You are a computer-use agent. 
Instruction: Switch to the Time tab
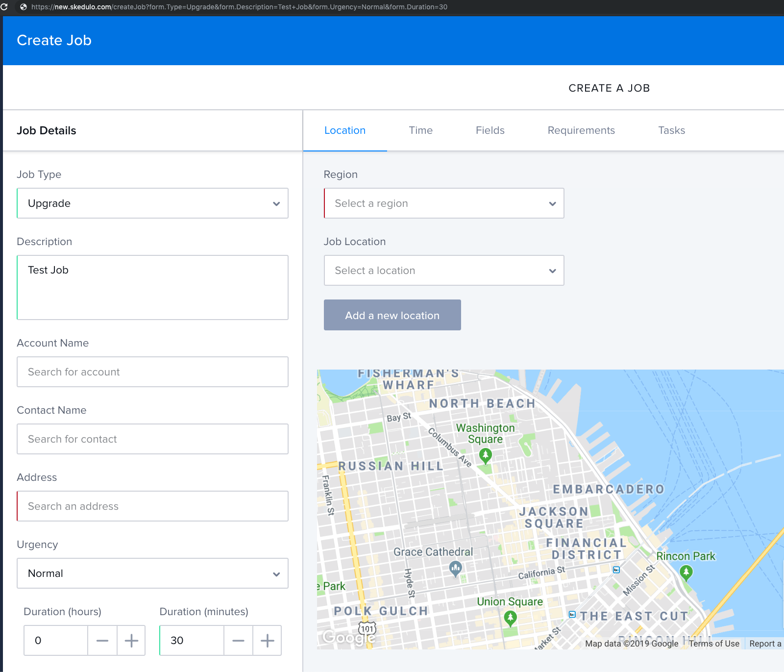420,130
